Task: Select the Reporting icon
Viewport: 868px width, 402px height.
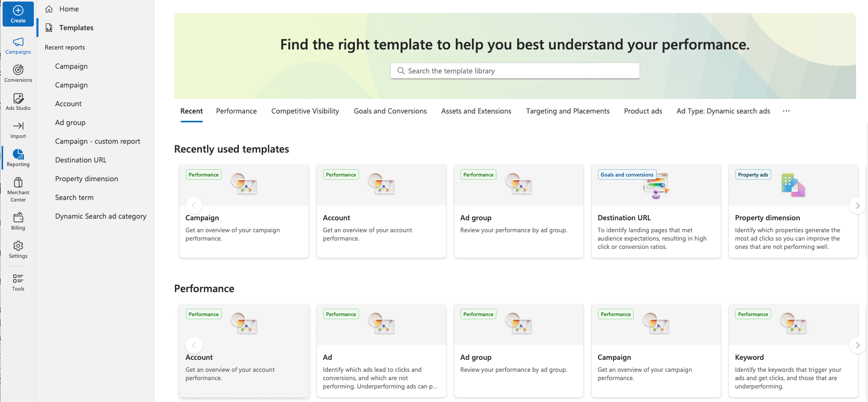Action: click(x=18, y=154)
